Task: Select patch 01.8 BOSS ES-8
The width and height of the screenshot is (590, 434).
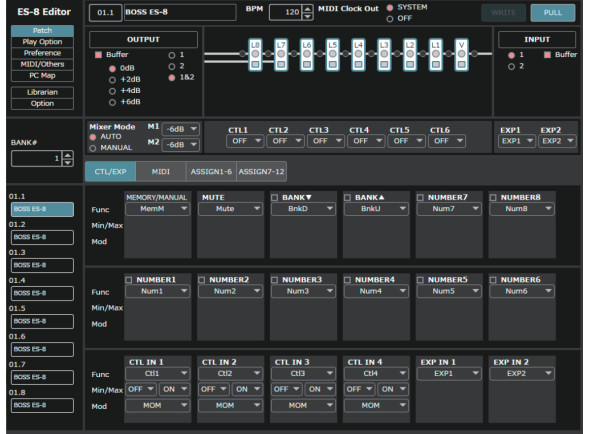Action: [43, 405]
